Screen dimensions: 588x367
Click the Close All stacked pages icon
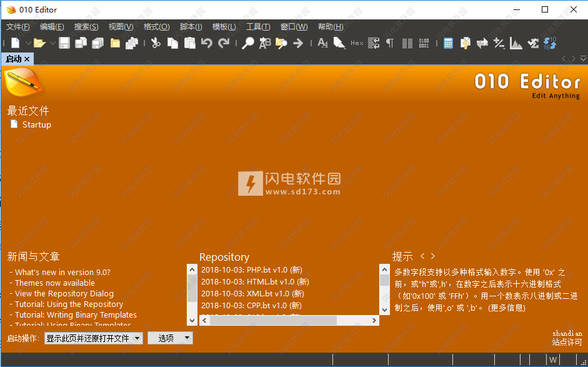[x=132, y=43]
